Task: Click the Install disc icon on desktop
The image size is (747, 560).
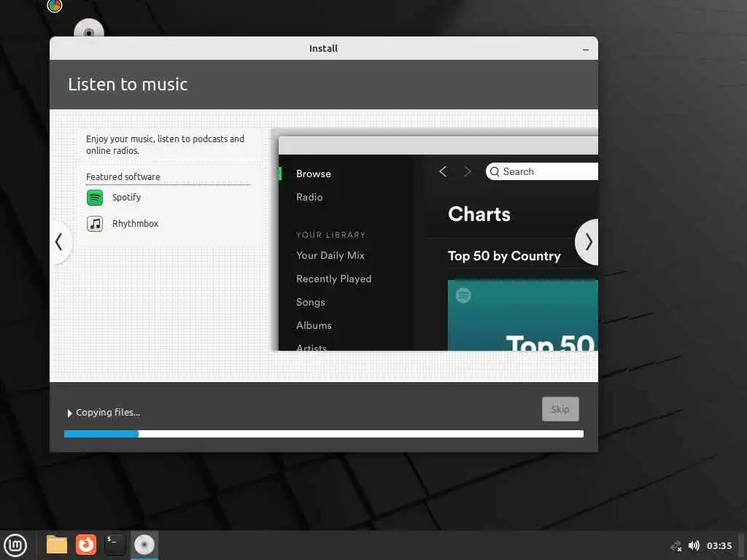Action: [88, 28]
